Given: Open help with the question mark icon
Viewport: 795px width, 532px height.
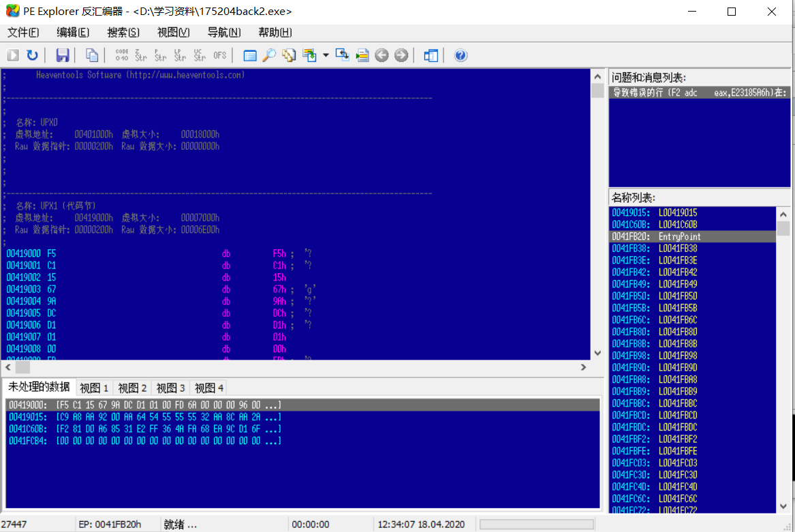Looking at the screenshot, I should tap(461, 55).
